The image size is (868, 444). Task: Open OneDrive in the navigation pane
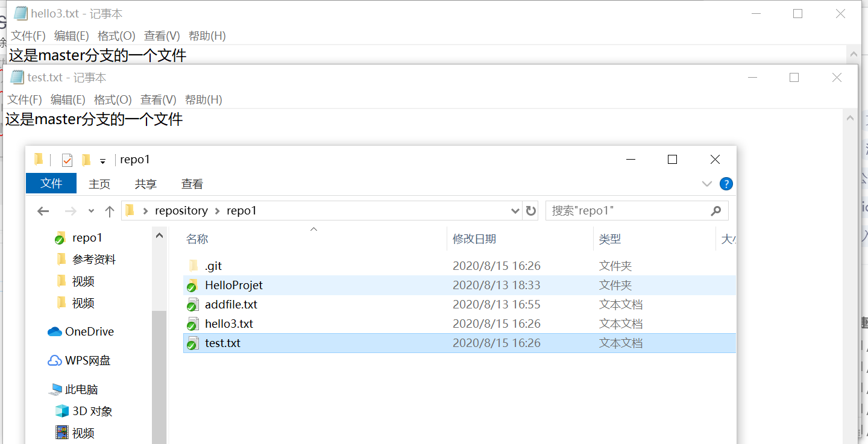(89, 331)
